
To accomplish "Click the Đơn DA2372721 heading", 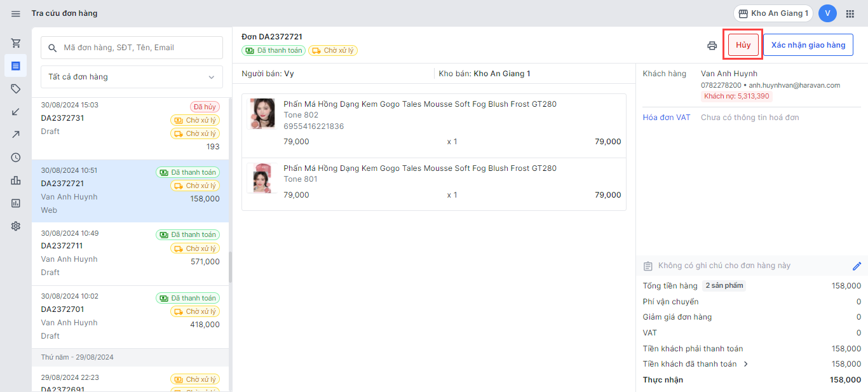I will coord(272,37).
